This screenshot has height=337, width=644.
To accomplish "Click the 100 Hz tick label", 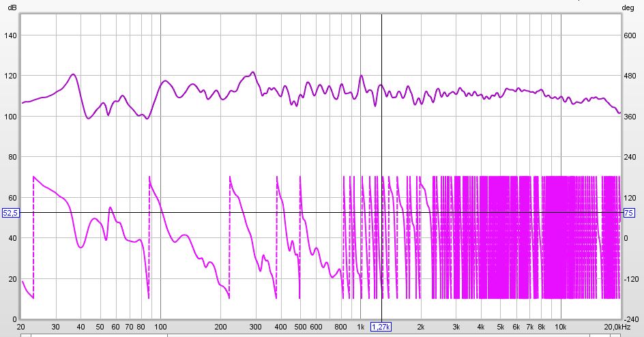I will click(x=160, y=327).
